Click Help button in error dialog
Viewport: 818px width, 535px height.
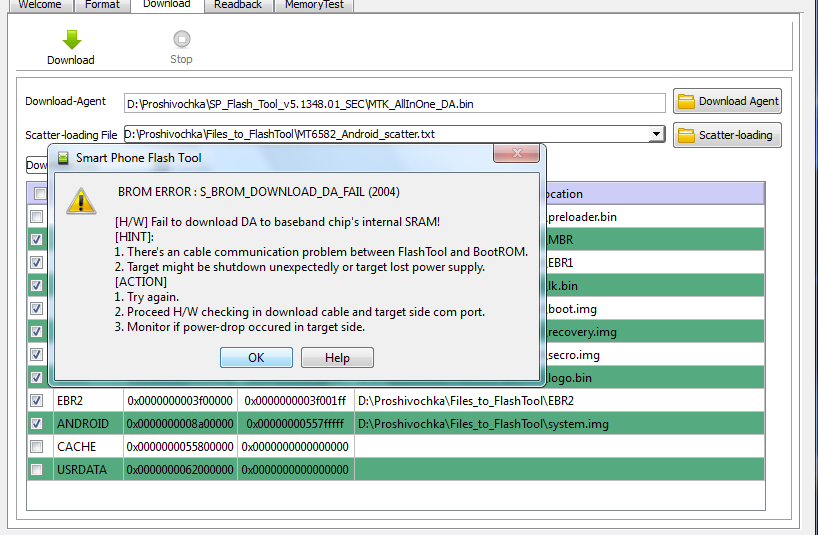337,358
